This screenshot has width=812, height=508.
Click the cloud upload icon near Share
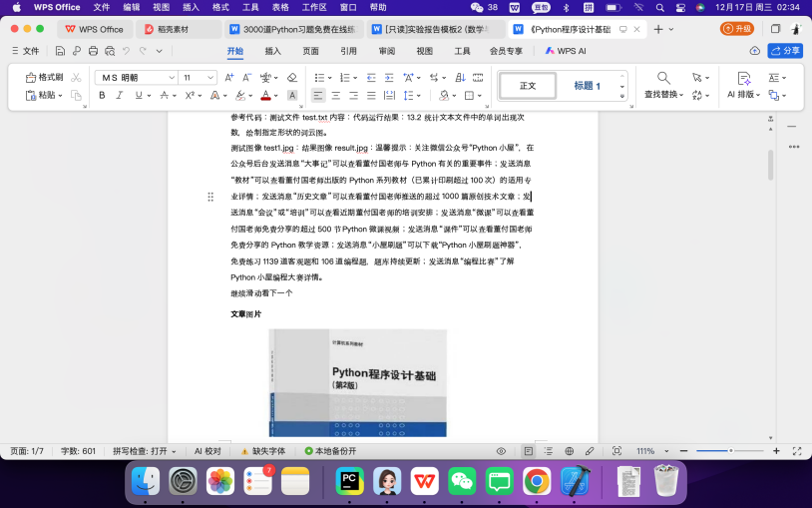coord(754,51)
